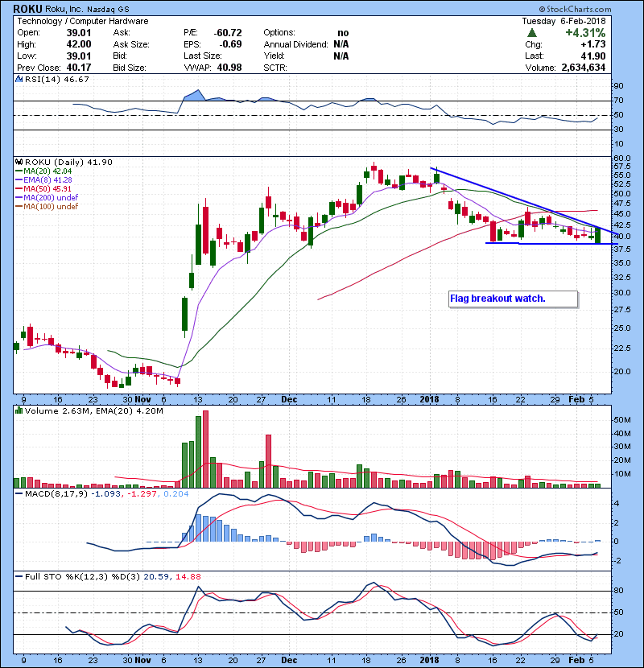Viewport: 644px width, 668px height.
Task: Click the +4.31% percent change
Action: [x=585, y=33]
